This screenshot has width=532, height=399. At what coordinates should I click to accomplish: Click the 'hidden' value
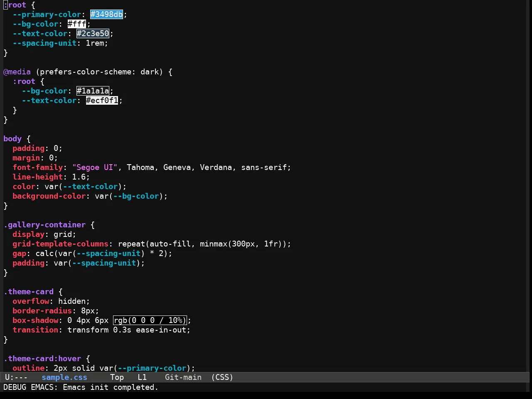[72, 301]
